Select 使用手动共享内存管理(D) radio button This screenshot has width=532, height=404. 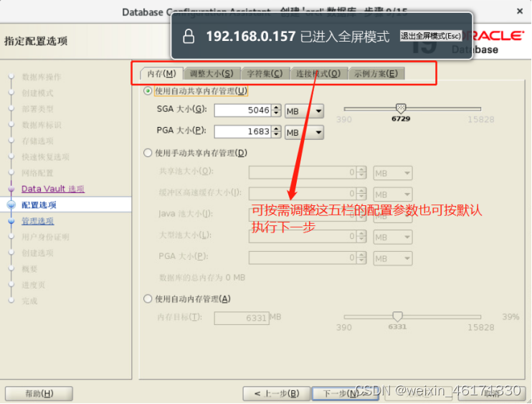148,153
